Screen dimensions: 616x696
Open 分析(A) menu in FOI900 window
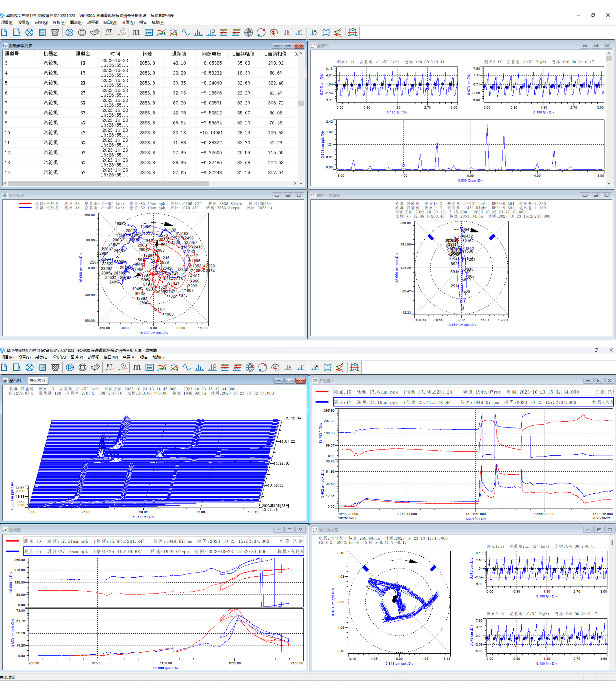tap(59, 357)
